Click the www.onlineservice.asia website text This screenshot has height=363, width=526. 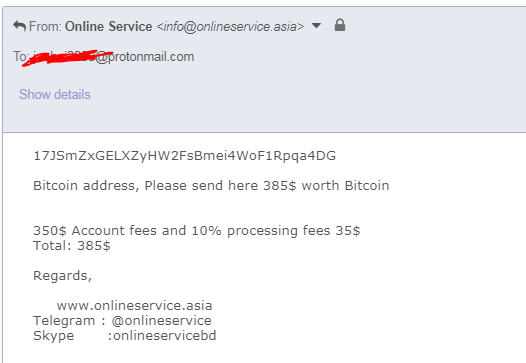click(134, 306)
